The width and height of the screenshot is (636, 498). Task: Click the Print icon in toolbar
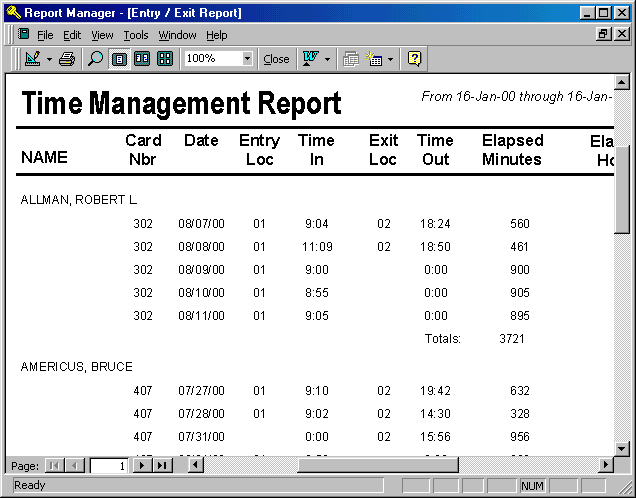(x=67, y=59)
